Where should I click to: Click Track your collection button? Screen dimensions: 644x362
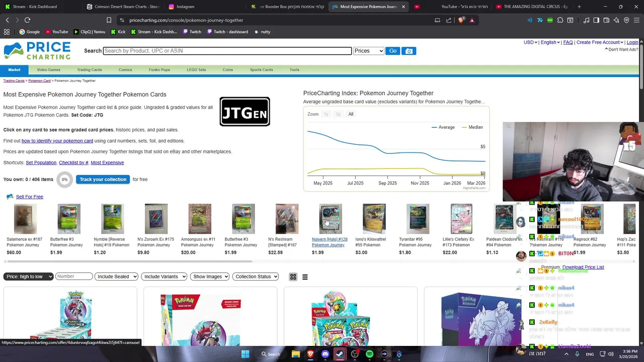103,179
